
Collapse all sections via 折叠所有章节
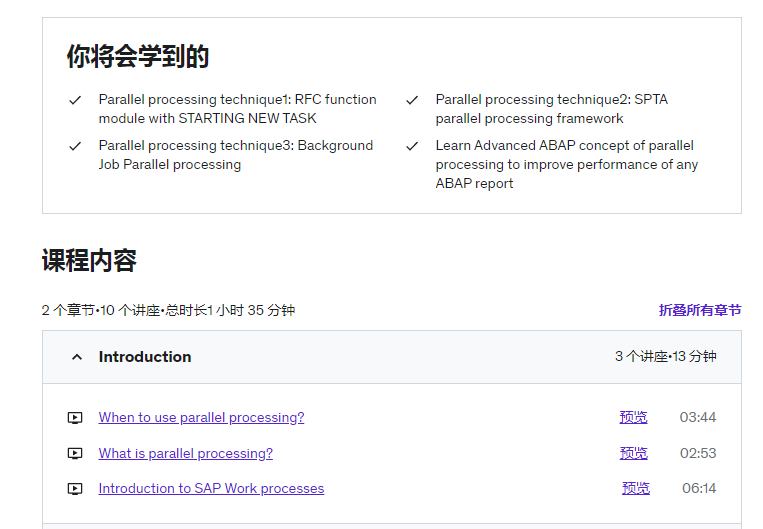(700, 310)
